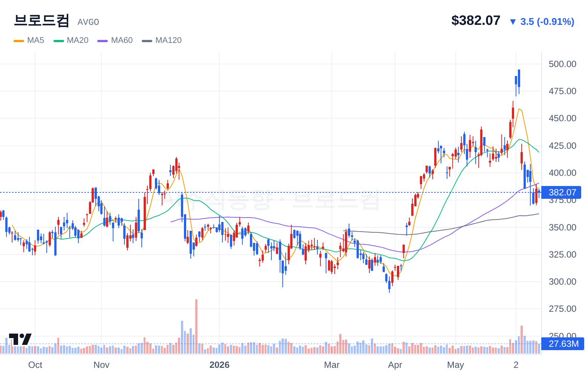Click the 475.00 price axis label
The height and width of the screenshot is (375, 588).
(562, 91)
